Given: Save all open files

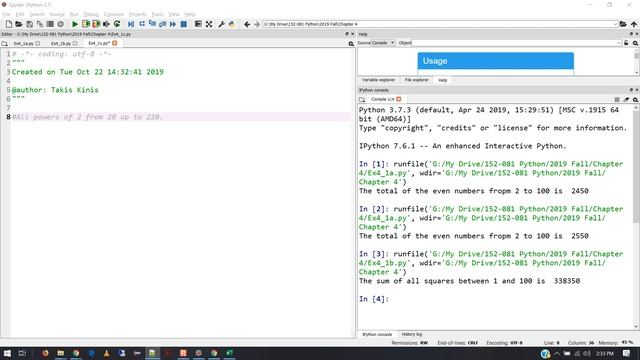Looking at the screenshot, I should coord(40,24).
